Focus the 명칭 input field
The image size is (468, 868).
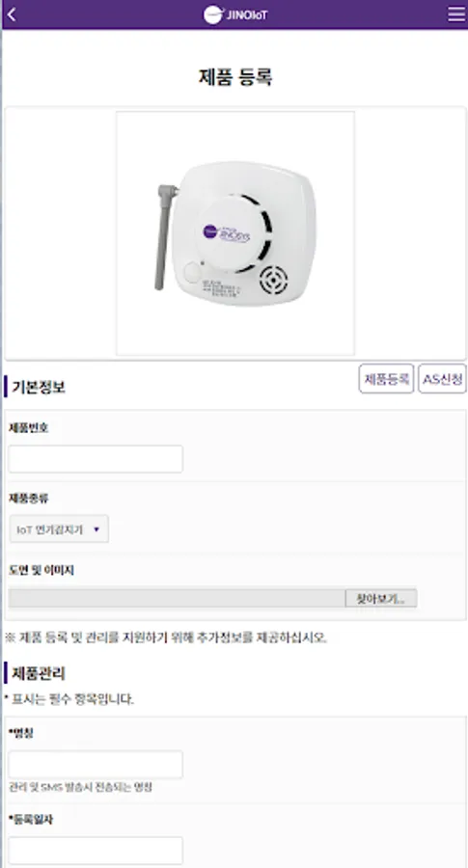pyautogui.click(x=96, y=765)
